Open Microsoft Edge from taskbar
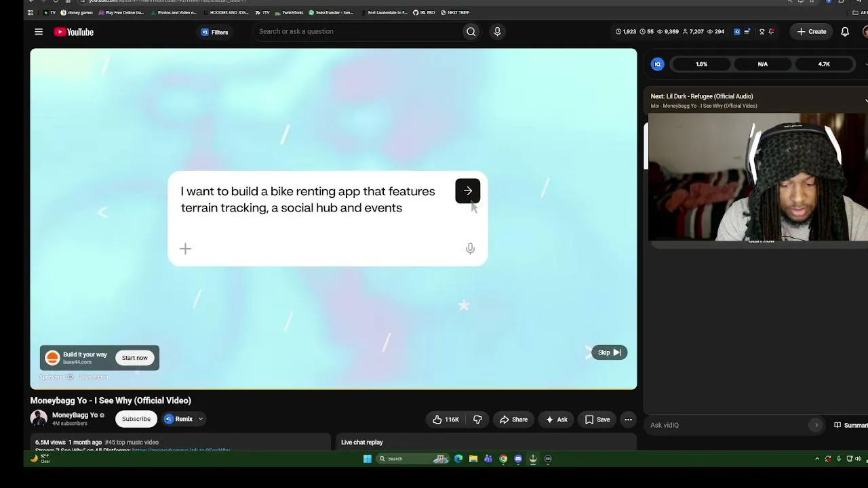 458,459
